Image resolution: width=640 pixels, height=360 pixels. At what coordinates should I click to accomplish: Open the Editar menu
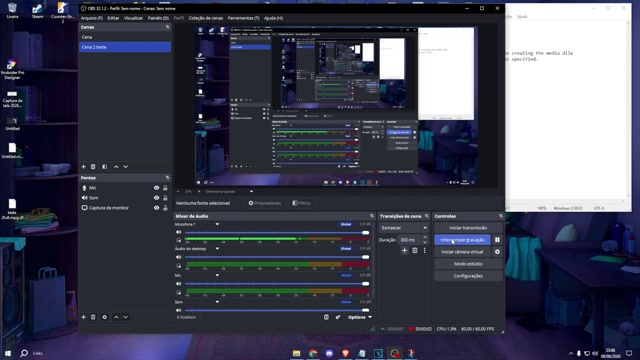[113, 18]
